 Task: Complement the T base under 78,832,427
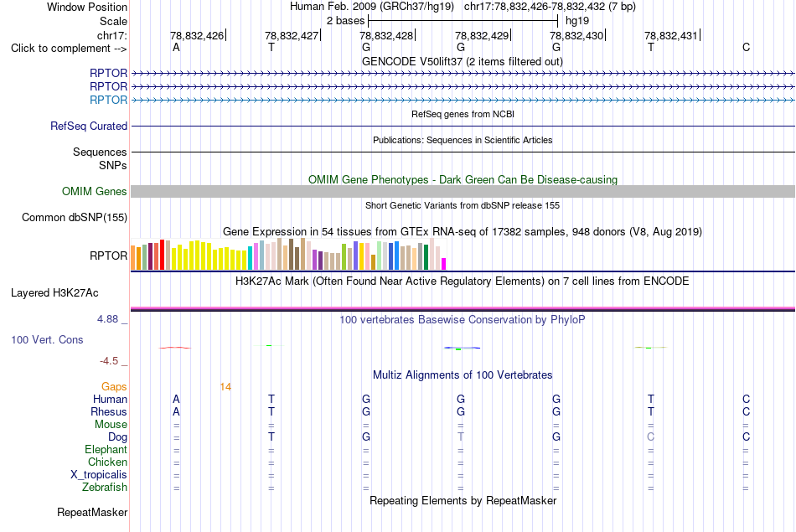pos(271,48)
